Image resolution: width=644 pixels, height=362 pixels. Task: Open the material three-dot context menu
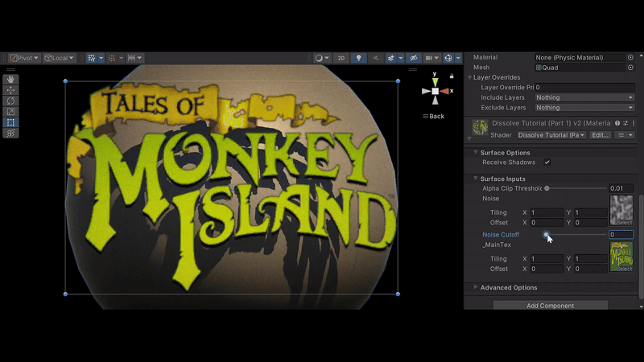634,123
